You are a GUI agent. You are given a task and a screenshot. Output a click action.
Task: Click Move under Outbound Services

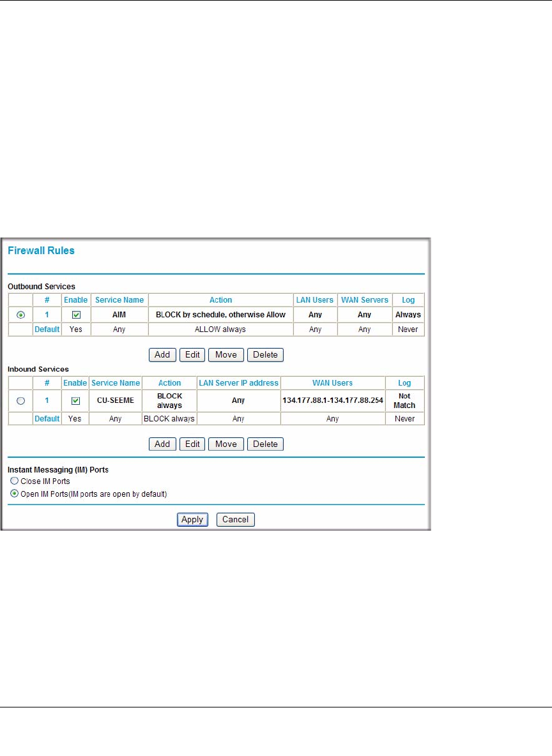(226, 355)
